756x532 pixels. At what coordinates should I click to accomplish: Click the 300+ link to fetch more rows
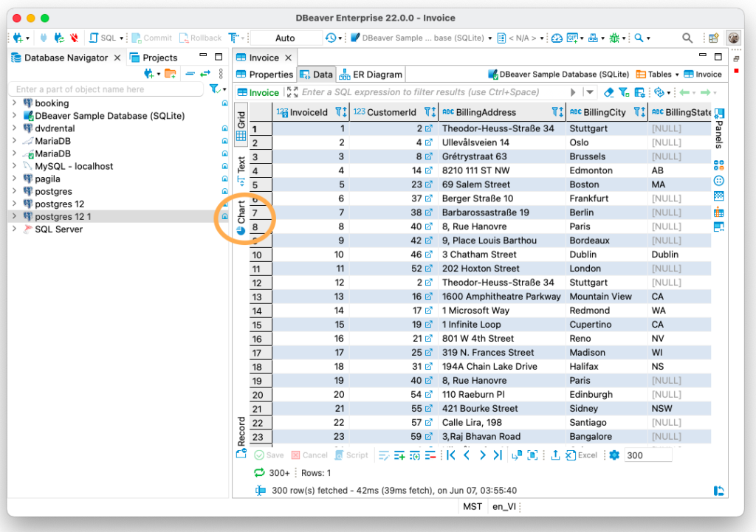pos(281,472)
